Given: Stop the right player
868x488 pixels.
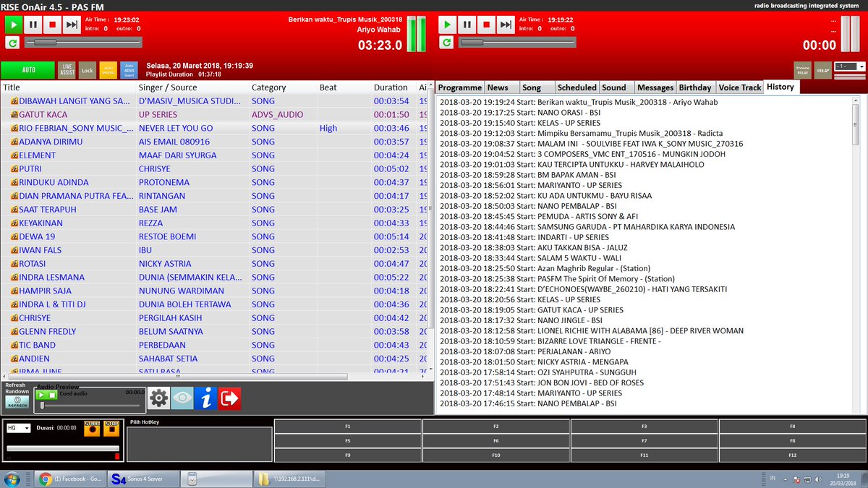Looking at the screenshot, I should [486, 25].
